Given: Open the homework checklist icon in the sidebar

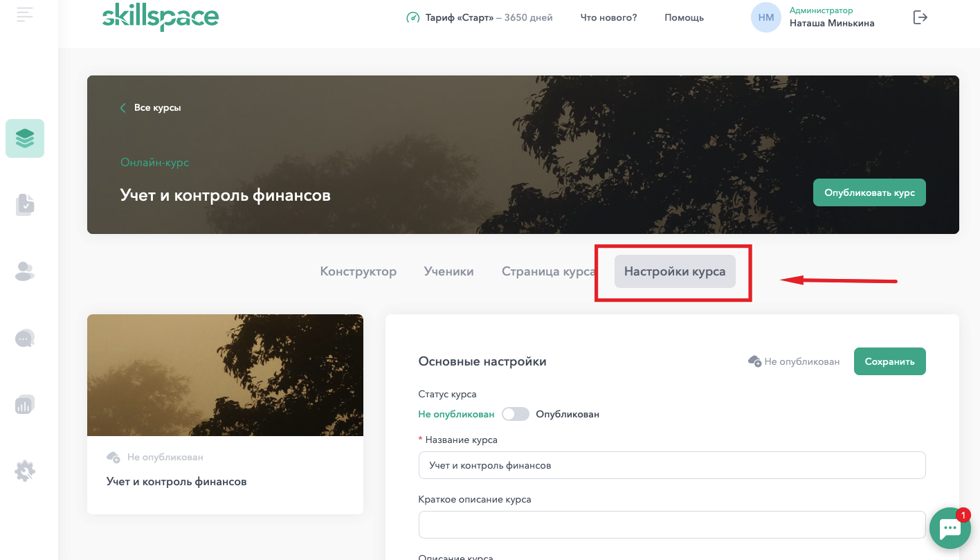Looking at the screenshot, I should 25,205.
